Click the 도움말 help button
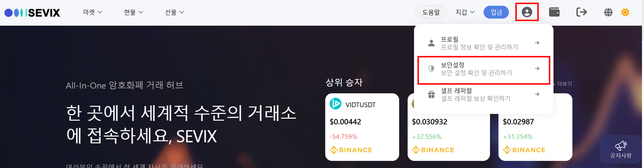Screen dimensions: 644x168 pyautogui.click(x=431, y=12)
